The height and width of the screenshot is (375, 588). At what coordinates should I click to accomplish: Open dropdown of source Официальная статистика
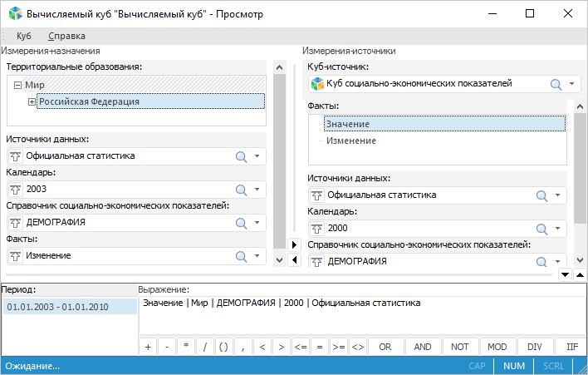(x=559, y=195)
